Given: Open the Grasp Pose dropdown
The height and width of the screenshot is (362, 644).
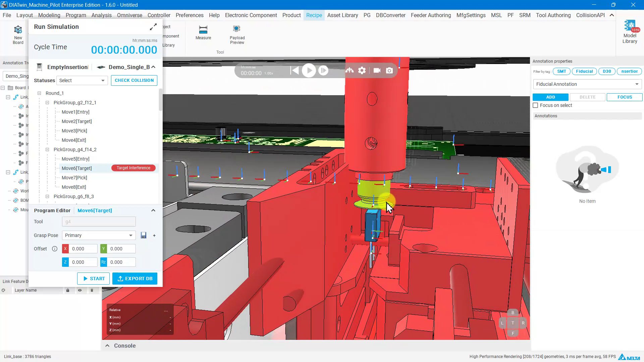Looking at the screenshot, I should tap(99, 235).
